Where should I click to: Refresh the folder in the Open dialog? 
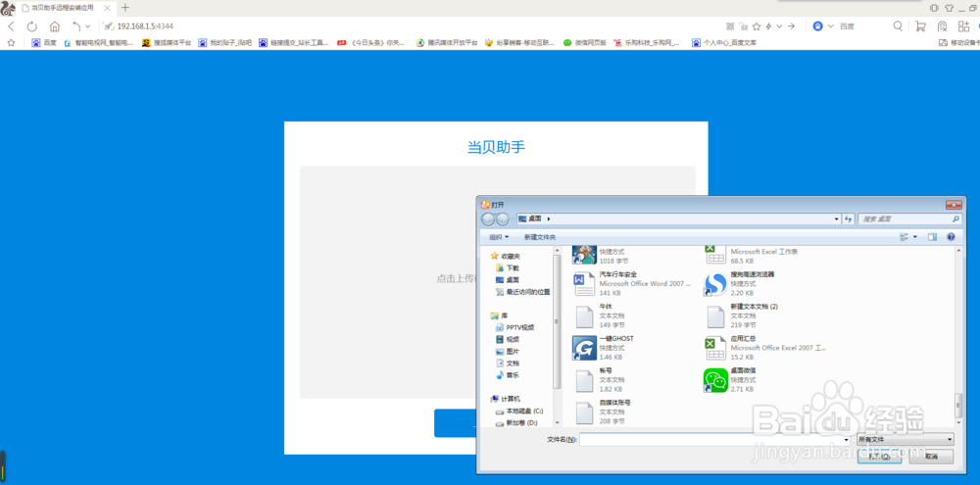[x=848, y=219]
